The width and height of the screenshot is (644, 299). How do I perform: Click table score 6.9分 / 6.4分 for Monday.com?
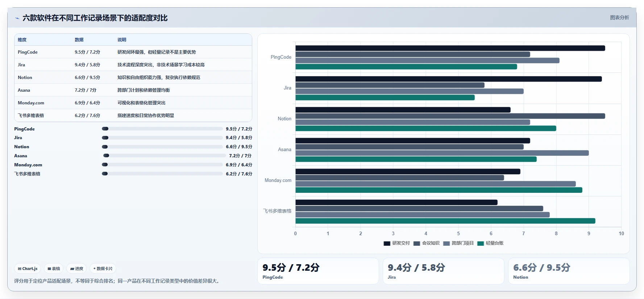coord(87,103)
